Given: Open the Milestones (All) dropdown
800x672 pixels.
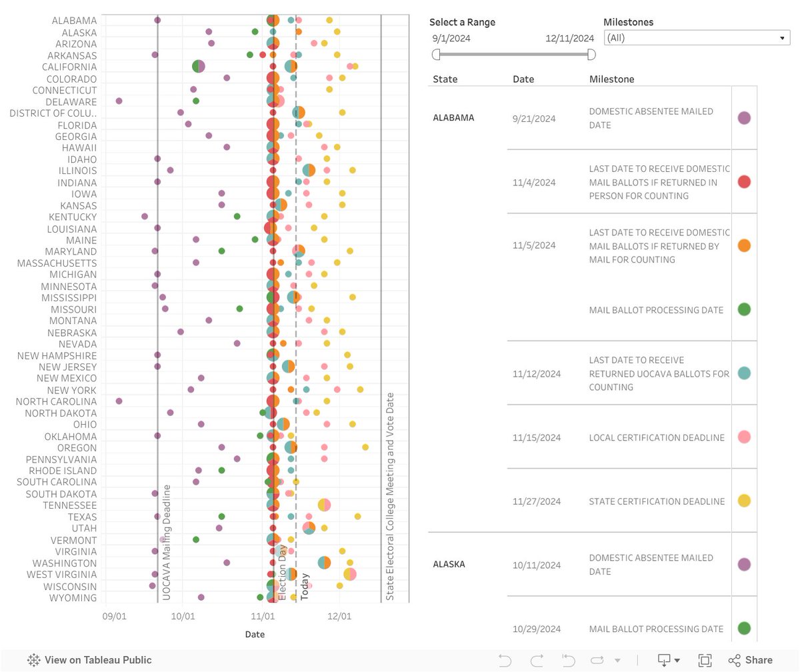Looking at the screenshot, I should (697, 38).
